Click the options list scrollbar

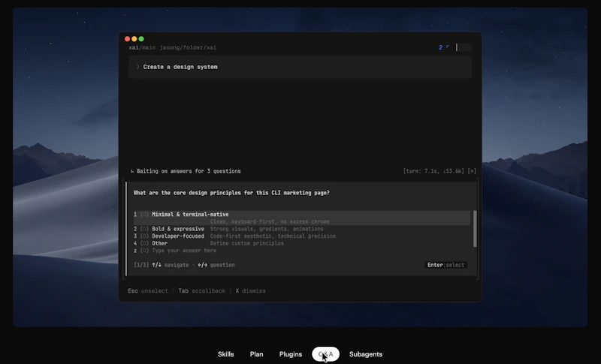point(476,229)
